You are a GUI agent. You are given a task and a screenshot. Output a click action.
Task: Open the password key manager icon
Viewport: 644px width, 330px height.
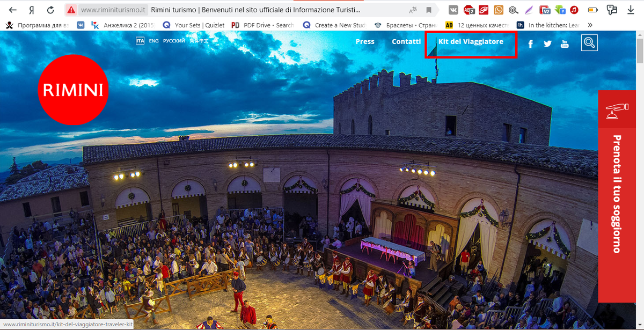pos(611,10)
